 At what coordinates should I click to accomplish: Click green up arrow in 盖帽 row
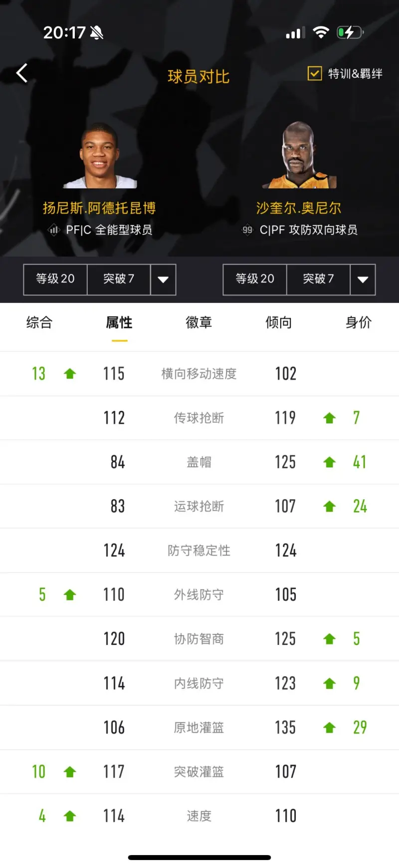point(329,462)
